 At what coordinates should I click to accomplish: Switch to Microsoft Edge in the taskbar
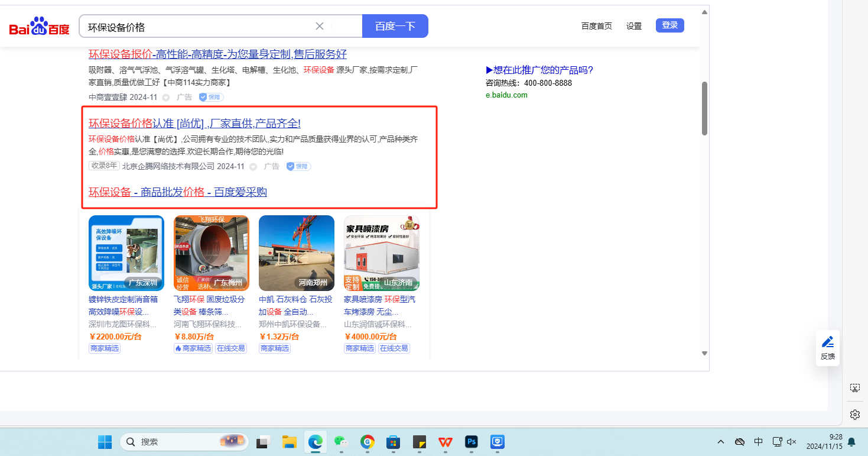[316, 442]
